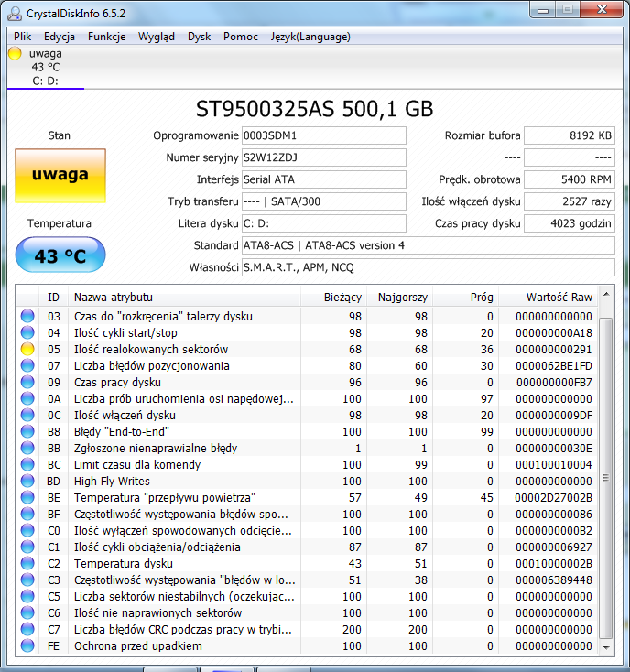Screen dimensions: 630x672
Task: Click the yellow warning orb for attribute 05
Action: [x=27, y=350]
